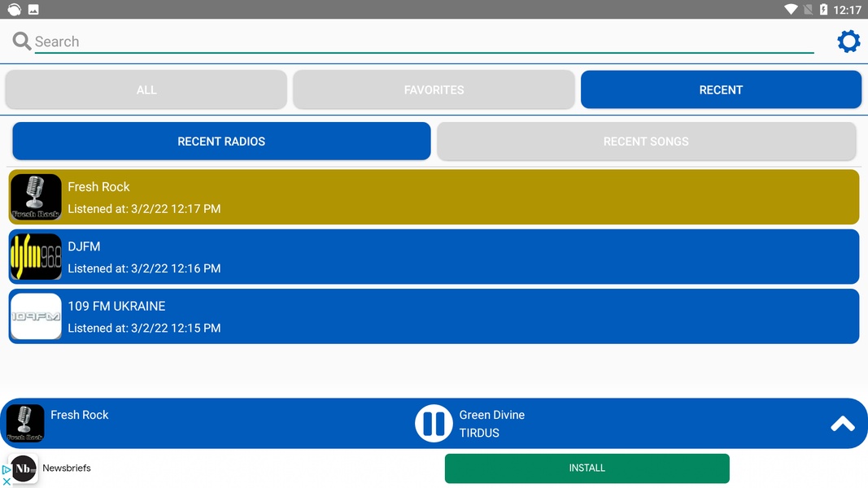This screenshot has width=868, height=488.
Task: Tap the TIRDUS artist name
Action: tap(479, 434)
